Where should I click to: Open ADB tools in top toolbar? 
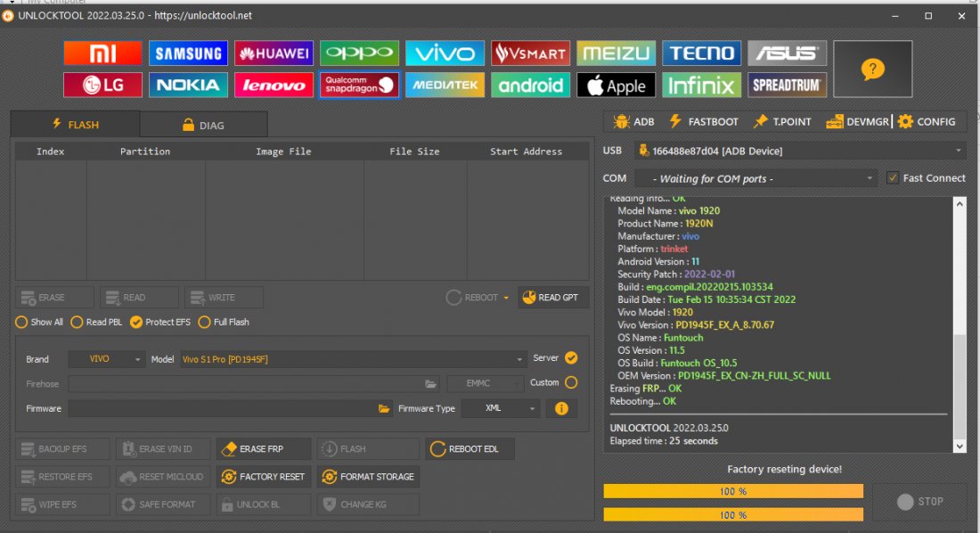(x=633, y=121)
